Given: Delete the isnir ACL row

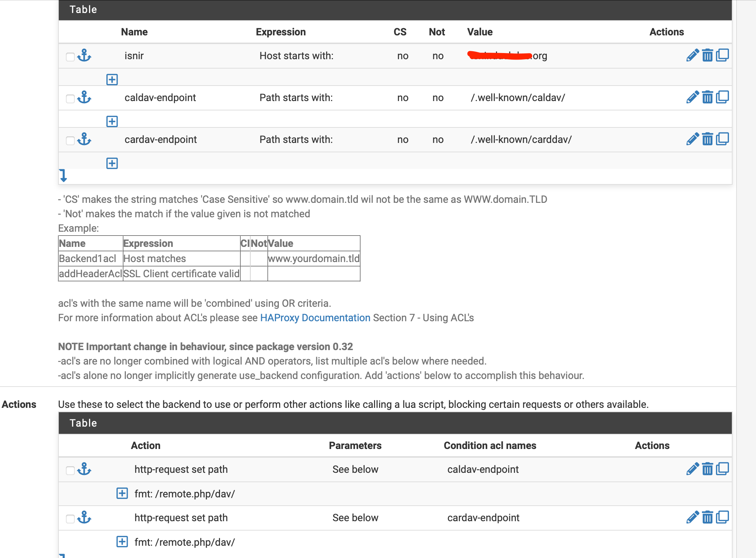Looking at the screenshot, I should (x=707, y=56).
